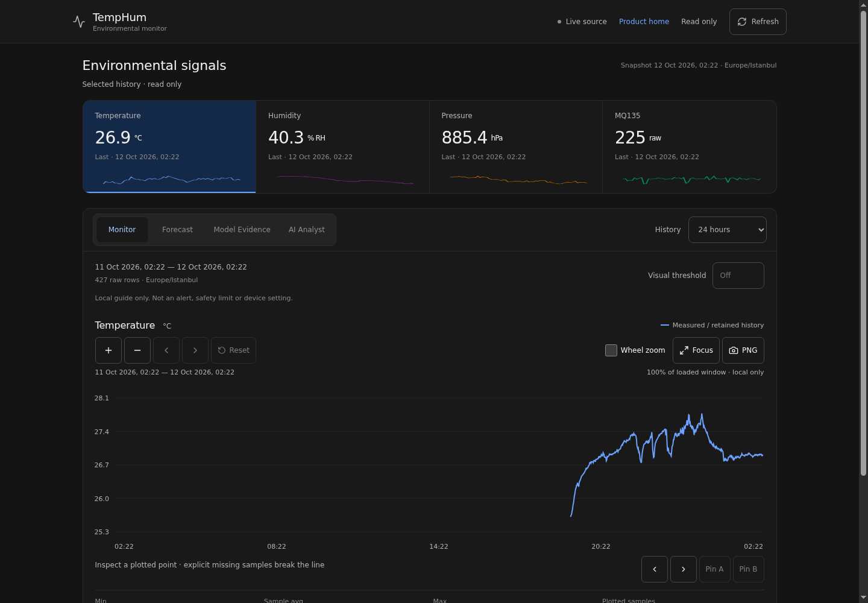
Task: Click the Pin B button
Action: pyautogui.click(x=748, y=569)
